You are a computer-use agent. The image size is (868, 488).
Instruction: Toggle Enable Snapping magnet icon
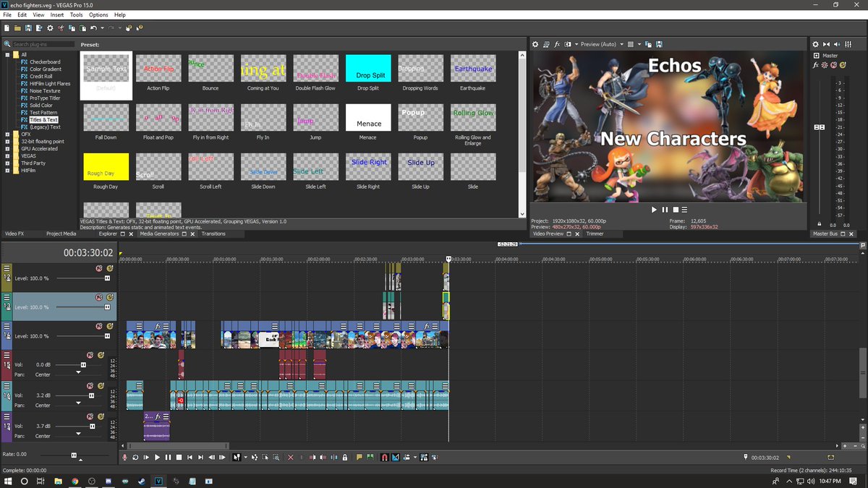pos(385,457)
